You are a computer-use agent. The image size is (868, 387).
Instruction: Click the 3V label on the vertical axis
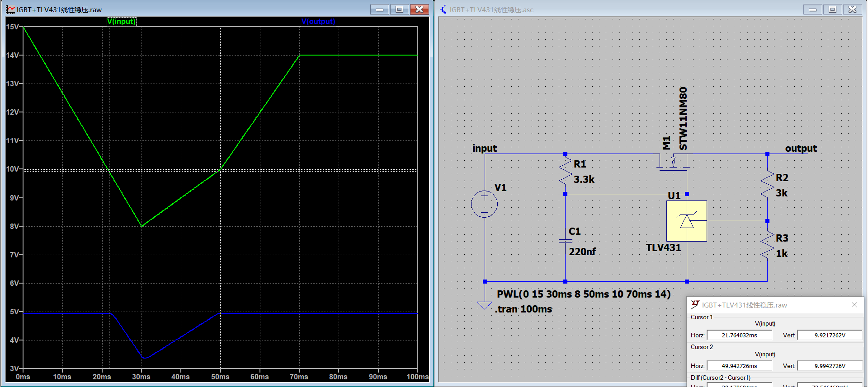coord(14,368)
